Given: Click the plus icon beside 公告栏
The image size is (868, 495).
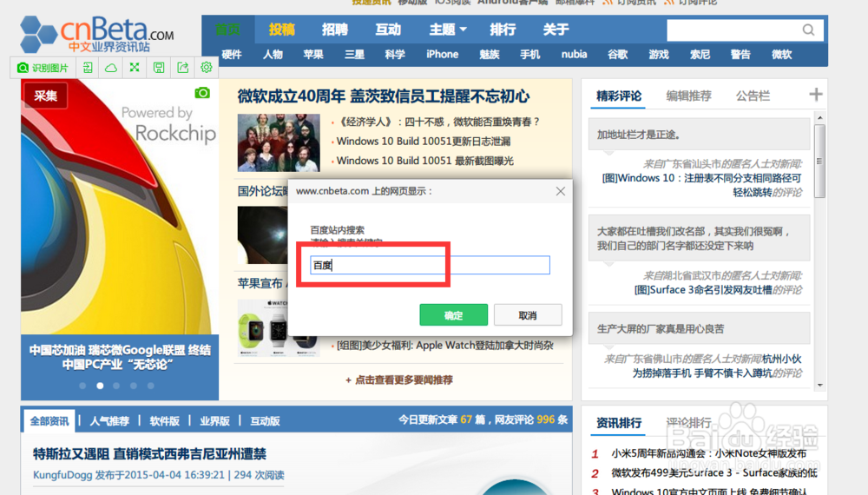Looking at the screenshot, I should (815, 95).
